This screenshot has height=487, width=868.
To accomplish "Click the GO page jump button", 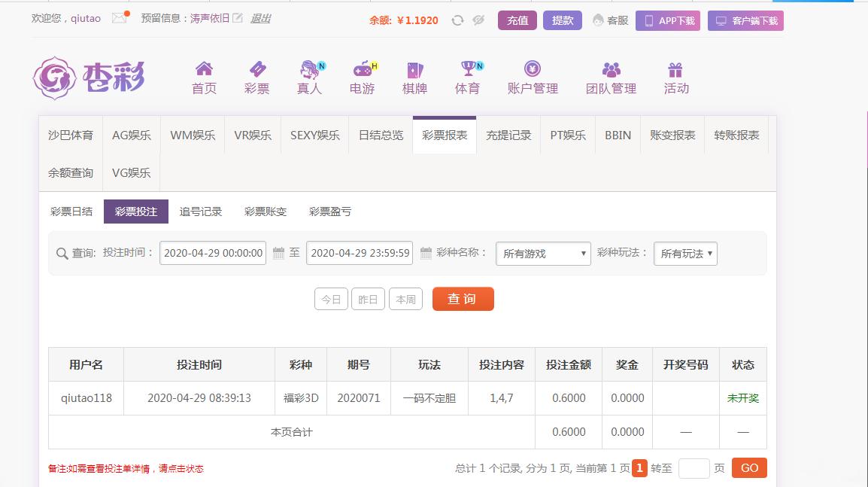I will tap(750, 468).
